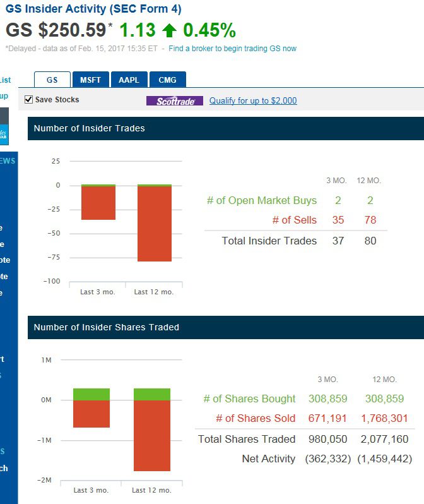Click Find a broker to begin trading GS link

click(233, 49)
